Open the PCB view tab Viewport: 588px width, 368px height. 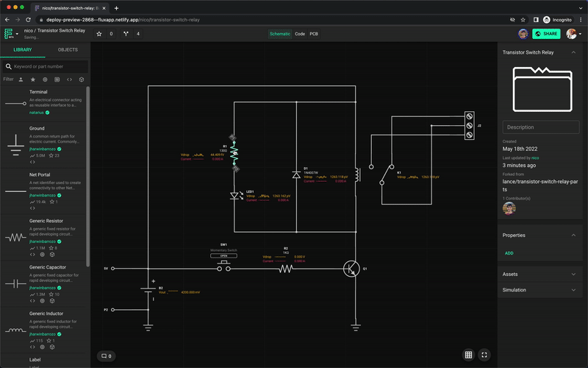(314, 34)
